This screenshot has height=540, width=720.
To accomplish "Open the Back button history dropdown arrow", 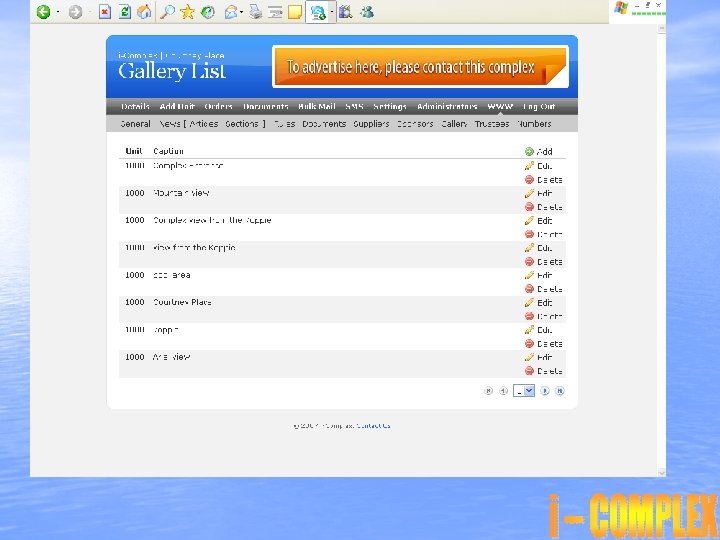I will (58, 12).
